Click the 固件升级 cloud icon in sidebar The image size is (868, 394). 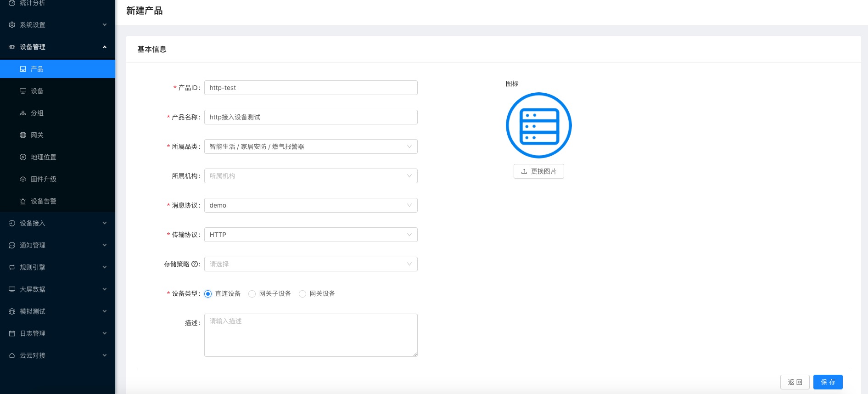tap(23, 179)
